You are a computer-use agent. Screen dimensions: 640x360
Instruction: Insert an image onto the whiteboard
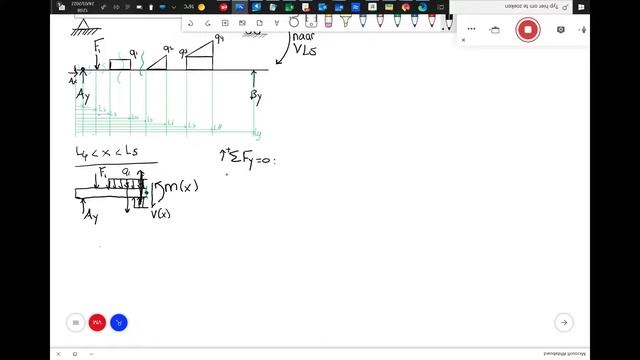[242, 23]
